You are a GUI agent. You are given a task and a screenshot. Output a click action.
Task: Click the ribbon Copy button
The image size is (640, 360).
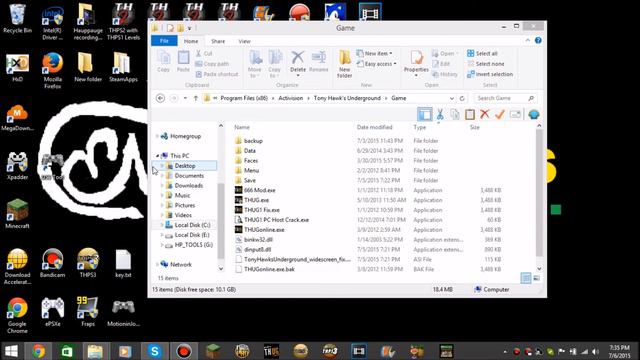pyautogui.click(x=163, y=62)
